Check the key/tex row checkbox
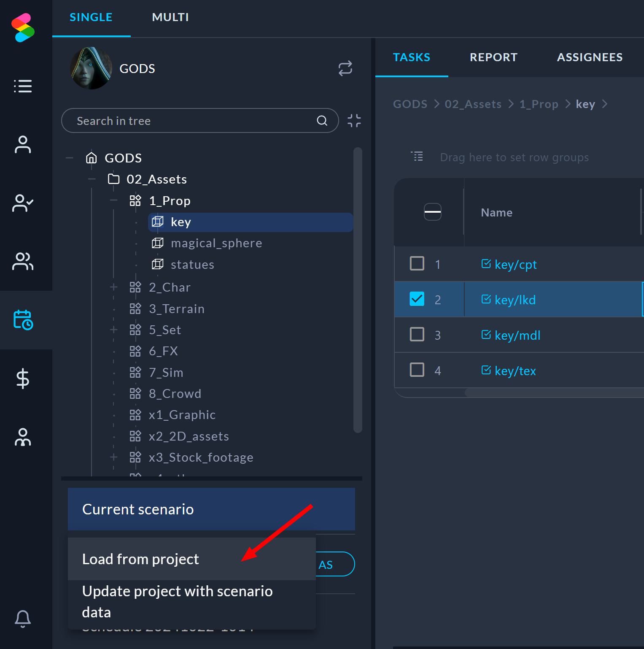 (x=417, y=370)
